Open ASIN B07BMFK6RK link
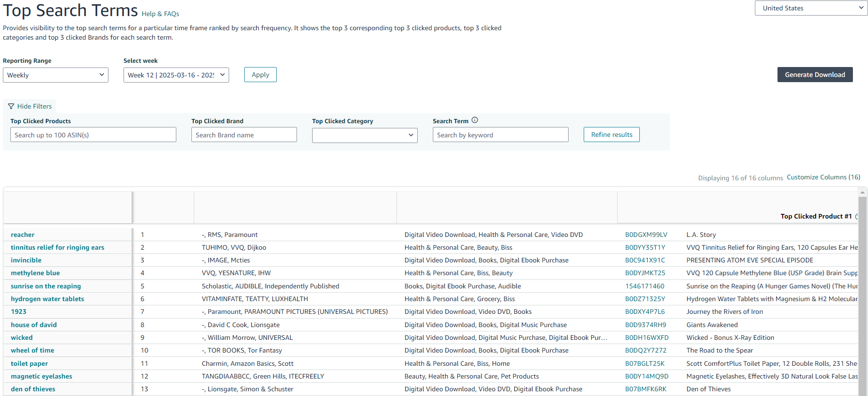868x396 pixels. (x=646, y=389)
